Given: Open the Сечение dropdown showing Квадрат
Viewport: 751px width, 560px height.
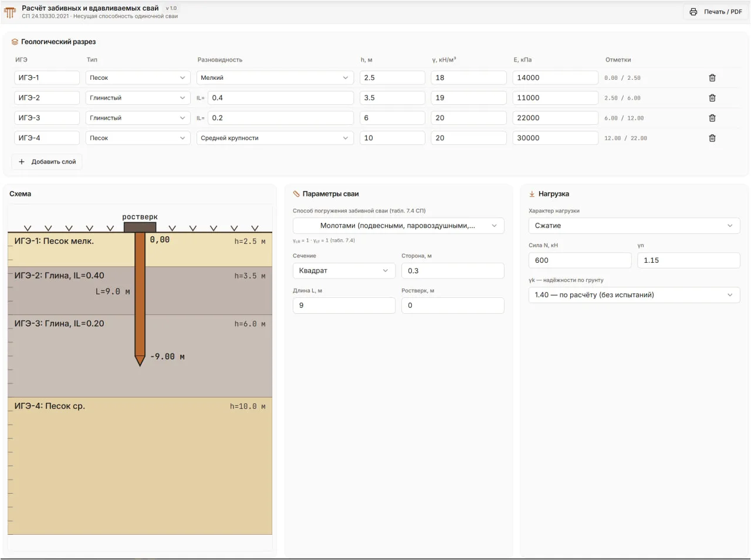Looking at the screenshot, I should [x=344, y=270].
